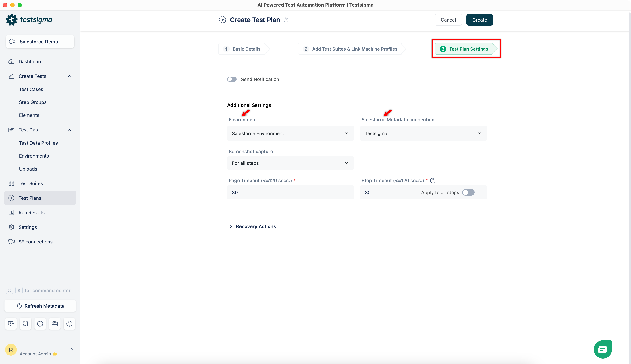631x364 pixels.
Task: Click the help icon beside Create Test Plan
Action: 286,20
